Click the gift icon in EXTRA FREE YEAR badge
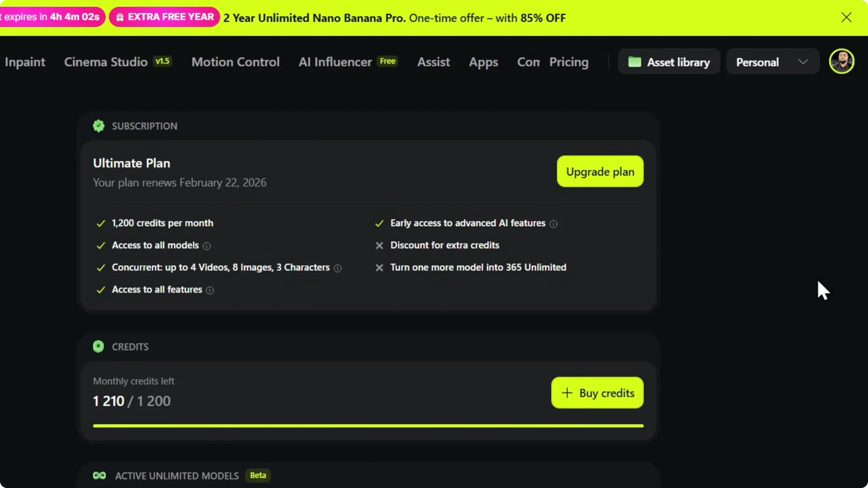This screenshot has width=868, height=488. click(x=120, y=17)
